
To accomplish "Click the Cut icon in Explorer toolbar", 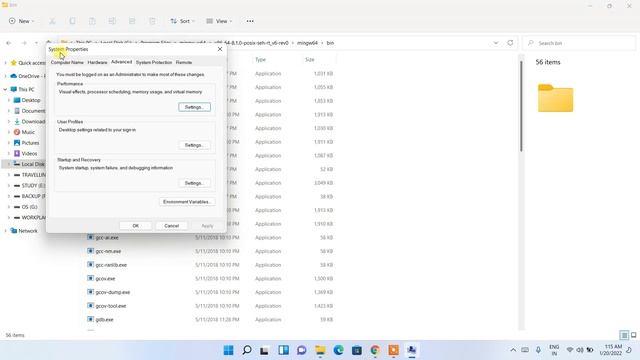I will [52, 21].
